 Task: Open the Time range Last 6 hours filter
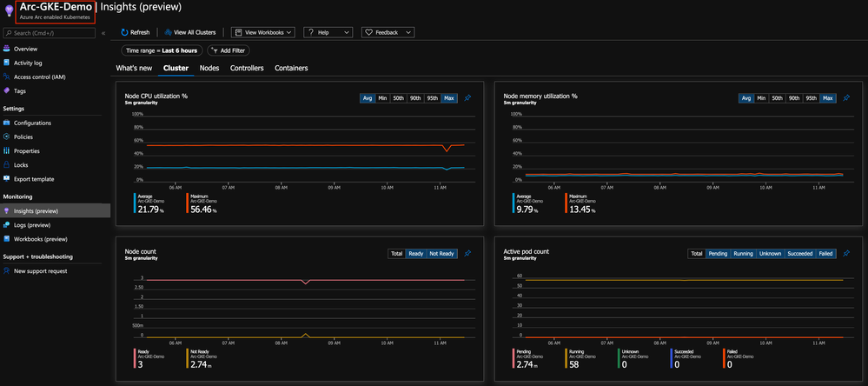coord(162,50)
